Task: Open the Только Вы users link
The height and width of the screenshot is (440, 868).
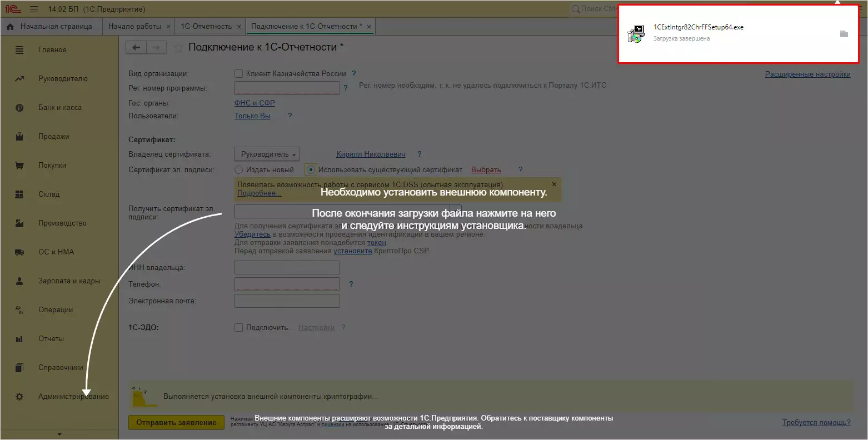Action: click(252, 116)
